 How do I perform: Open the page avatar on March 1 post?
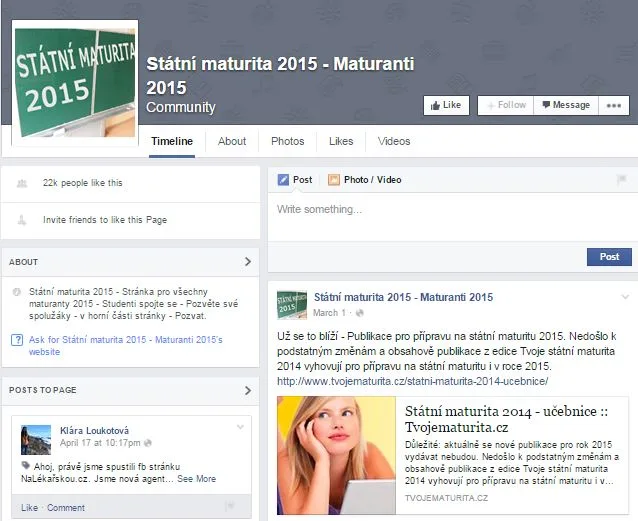(292, 304)
